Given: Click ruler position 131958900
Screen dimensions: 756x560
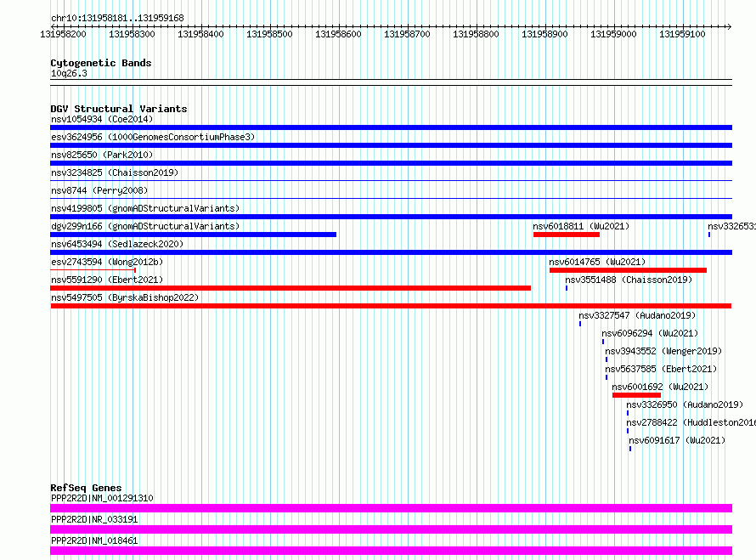Looking at the screenshot, I should pos(544,34).
